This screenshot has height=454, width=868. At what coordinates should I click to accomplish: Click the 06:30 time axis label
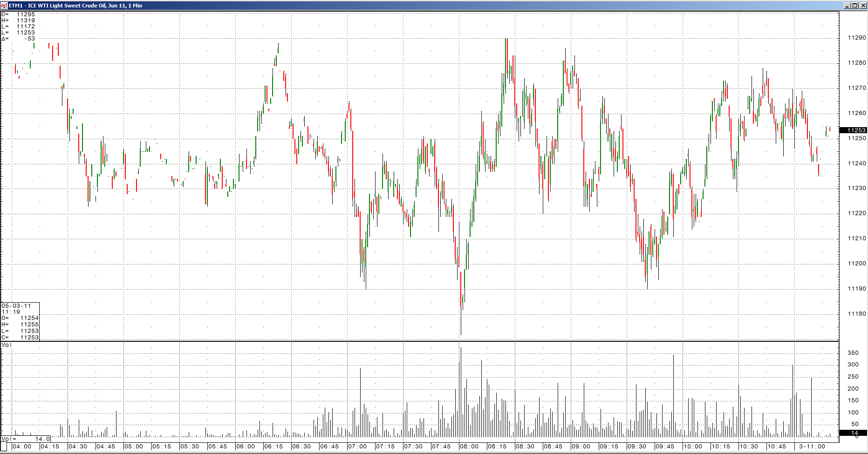click(x=301, y=447)
